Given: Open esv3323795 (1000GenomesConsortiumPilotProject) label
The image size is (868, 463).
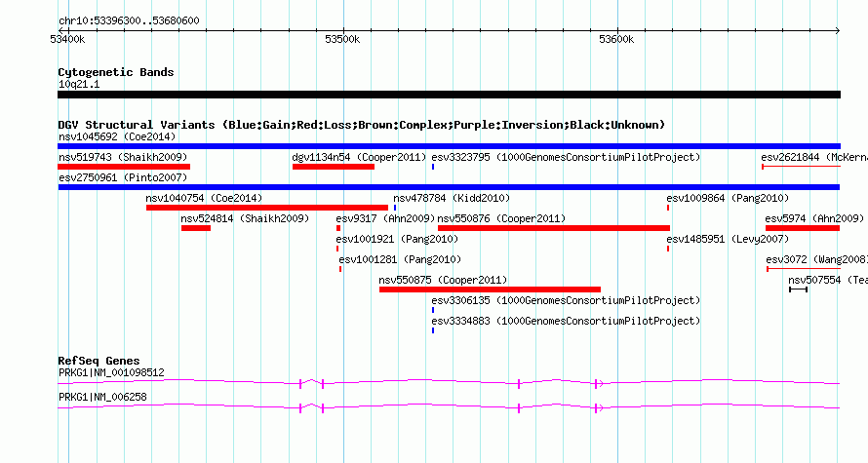Looking at the screenshot, I should 566,157.
